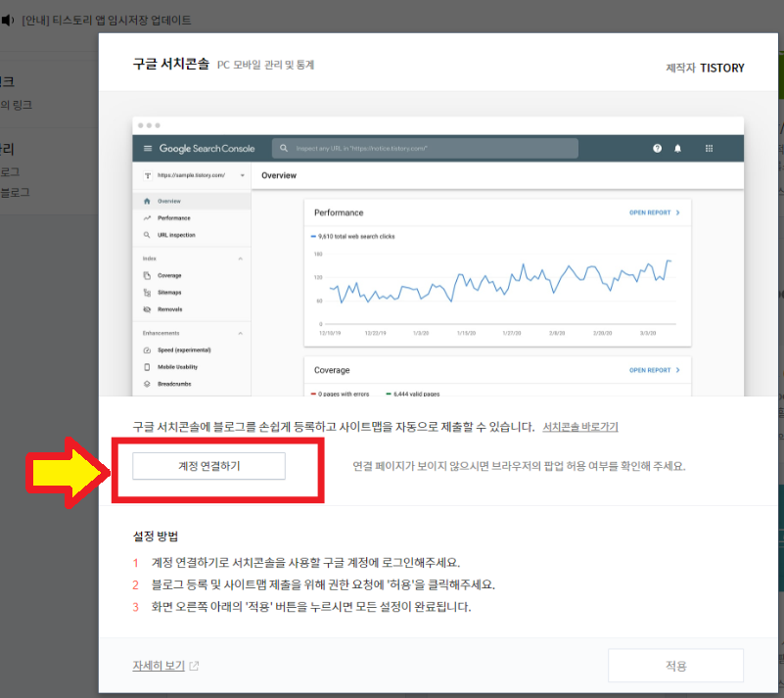Click the help question-mark icon in preview
This screenshot has width=784, height=698.
(657, 149)
